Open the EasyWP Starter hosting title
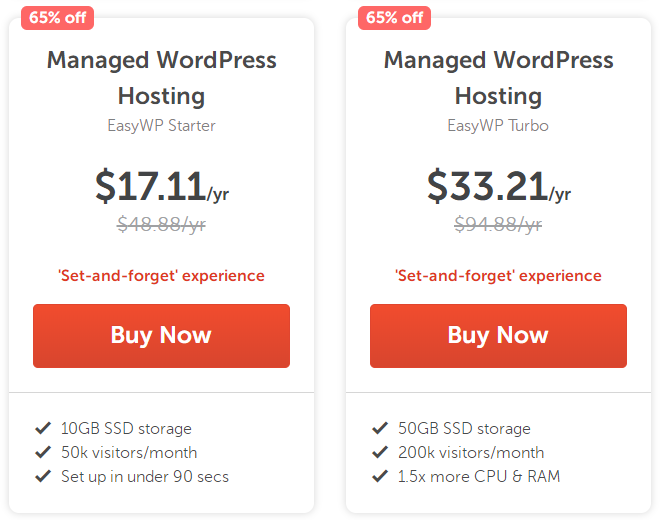This screenshot has width=661, height=520. (161, 77)
